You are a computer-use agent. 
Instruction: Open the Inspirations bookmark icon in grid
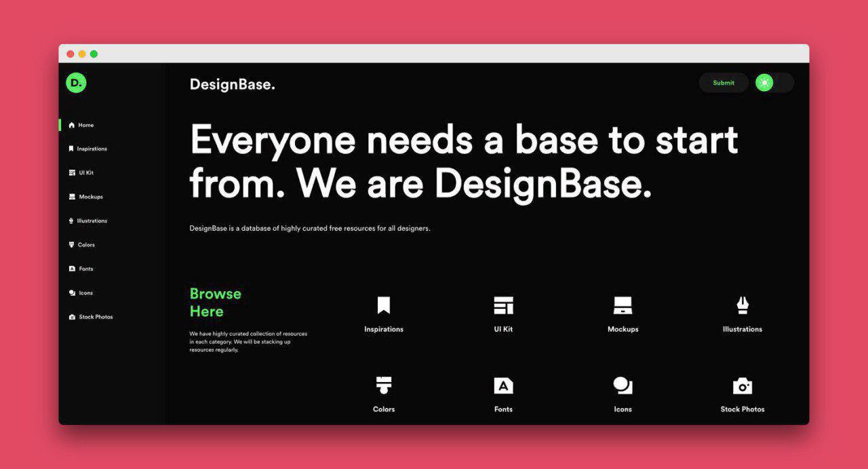pyautogui.click(x=384, y=305)
